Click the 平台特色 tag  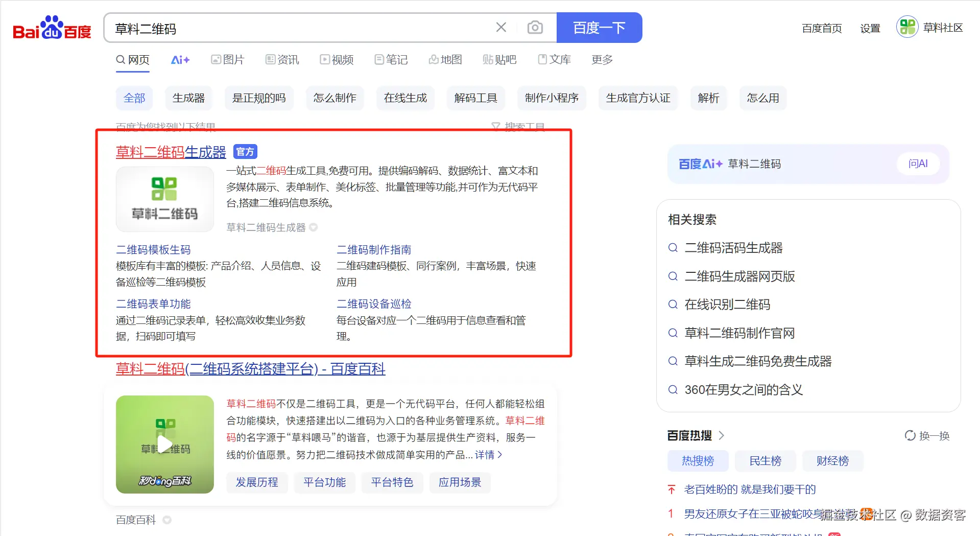click(x=392, y=482)
